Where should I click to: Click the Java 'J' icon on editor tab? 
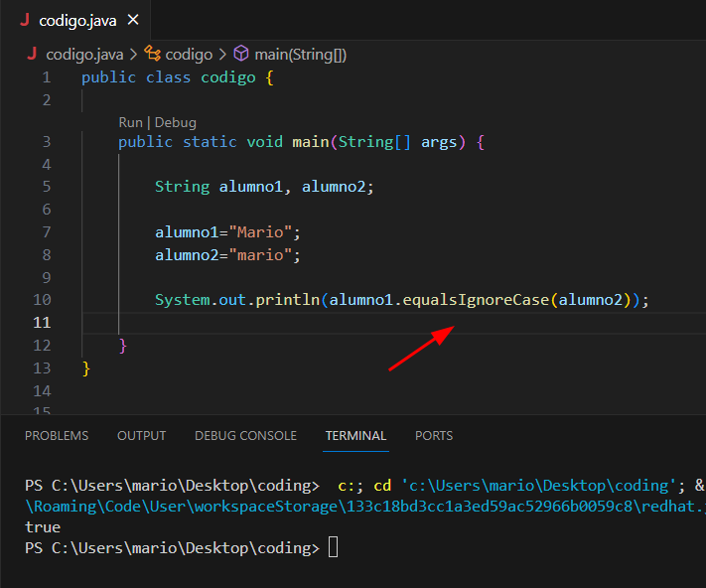point(25,20)
